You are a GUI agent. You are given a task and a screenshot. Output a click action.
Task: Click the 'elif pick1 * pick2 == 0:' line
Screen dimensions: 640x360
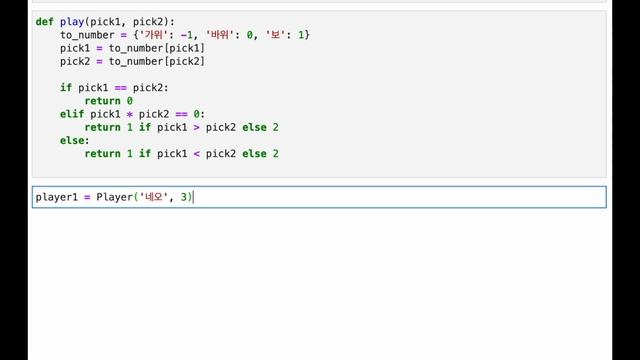[132, 114]
